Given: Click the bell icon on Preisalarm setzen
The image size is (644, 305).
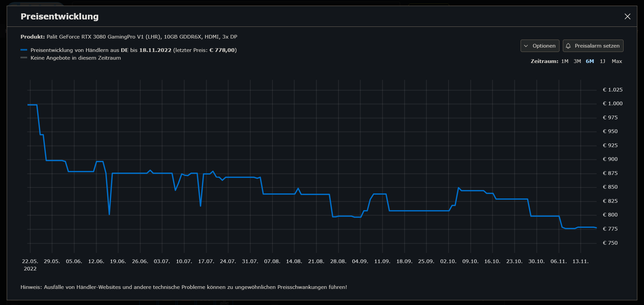Looking at the screenshot, I should (x=568, y=46).
